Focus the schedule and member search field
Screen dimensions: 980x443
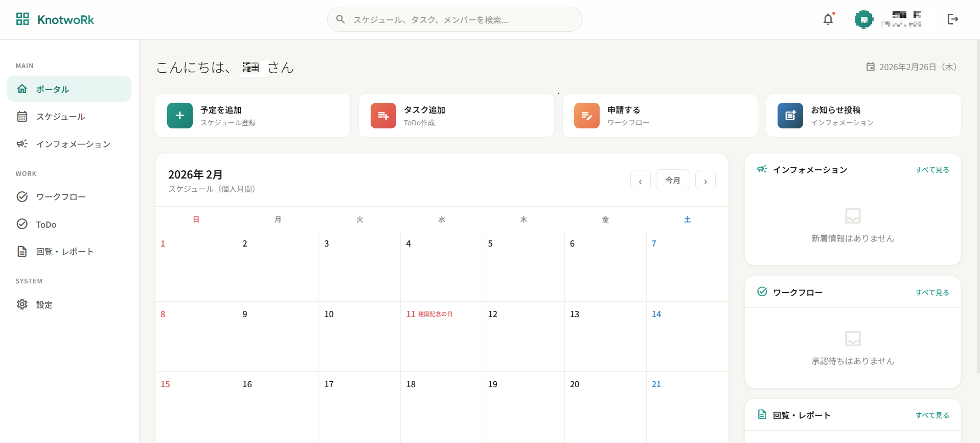pyautogui.click(x=455, y=19)
